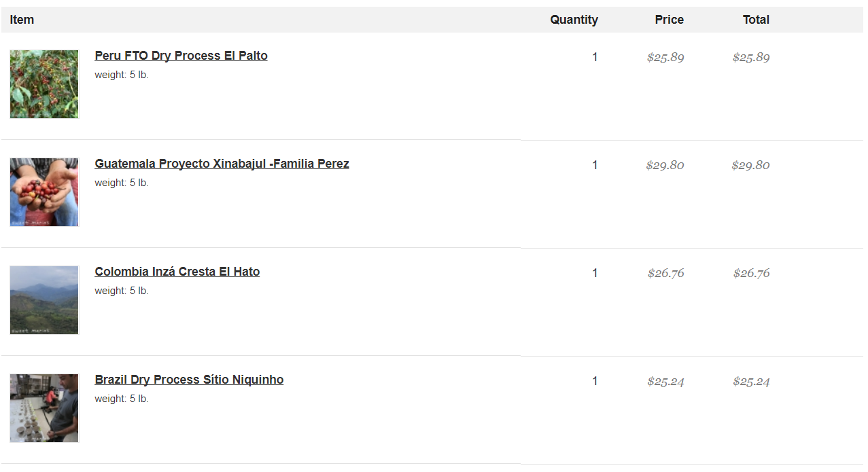Click the Total column header
The image size is (868, 472).
[756, 20]
